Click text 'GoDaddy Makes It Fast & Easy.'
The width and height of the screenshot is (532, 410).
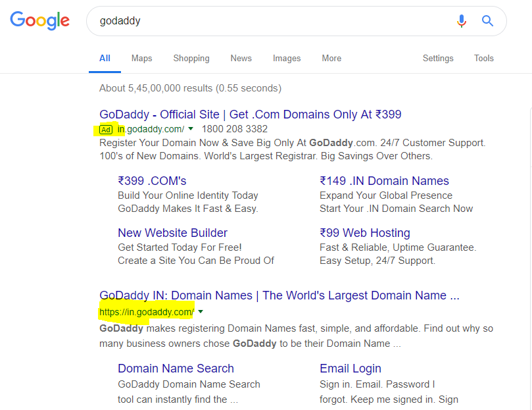tap(188, 209)
